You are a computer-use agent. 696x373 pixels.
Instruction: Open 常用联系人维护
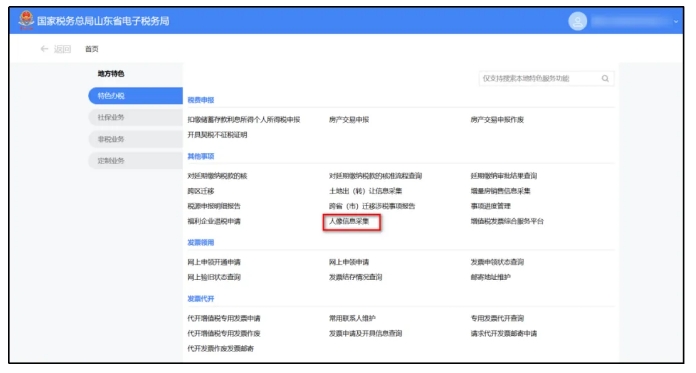point(352,318)
